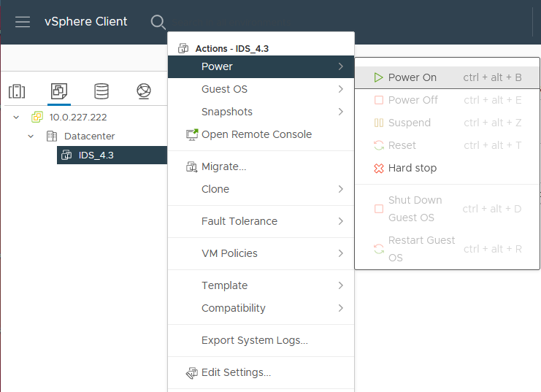Click the vSphere Client title link
This screenshot has height=392, width=541.
86,22
